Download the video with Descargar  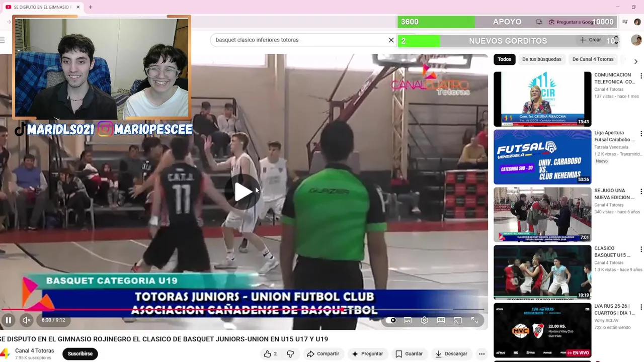(451, 354)
